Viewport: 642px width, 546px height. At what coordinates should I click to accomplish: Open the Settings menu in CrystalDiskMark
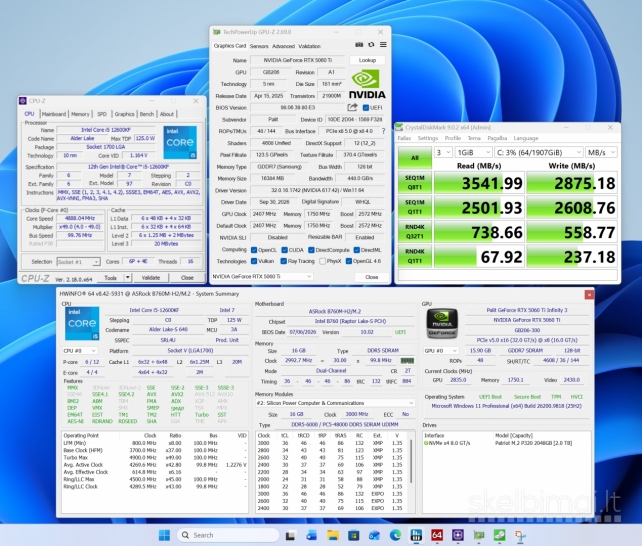427,138
